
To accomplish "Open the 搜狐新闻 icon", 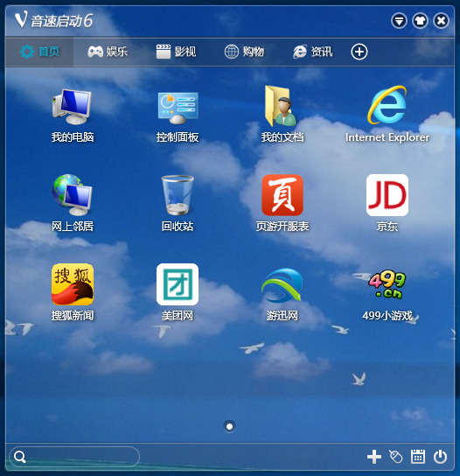I will [73, 284].
